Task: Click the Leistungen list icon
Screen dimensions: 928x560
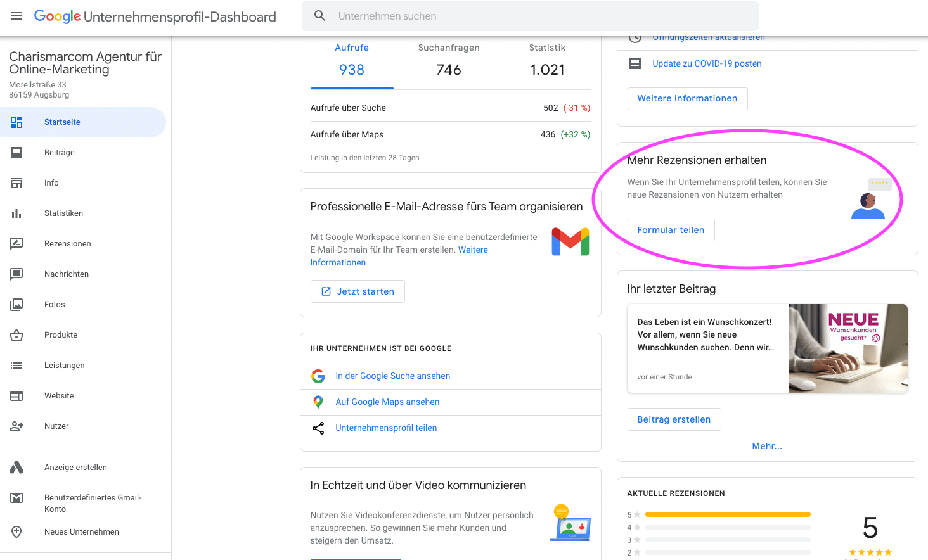Action: [x=16, y=366]
